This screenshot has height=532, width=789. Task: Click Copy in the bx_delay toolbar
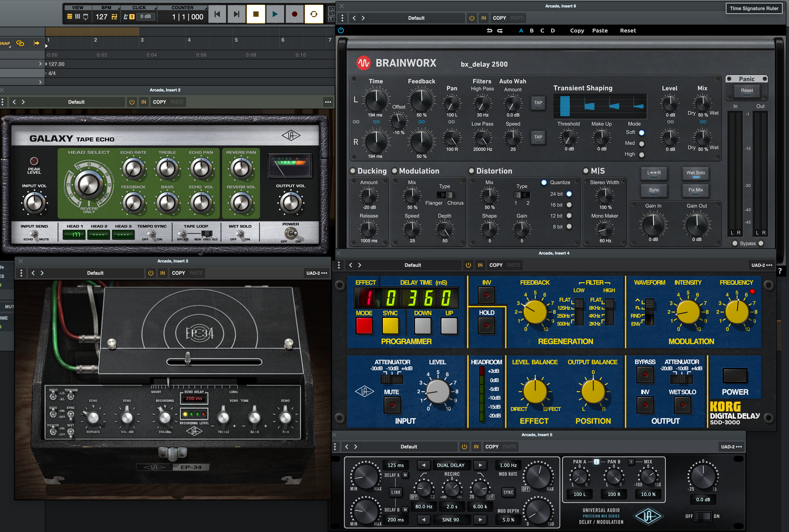[577, 31]
